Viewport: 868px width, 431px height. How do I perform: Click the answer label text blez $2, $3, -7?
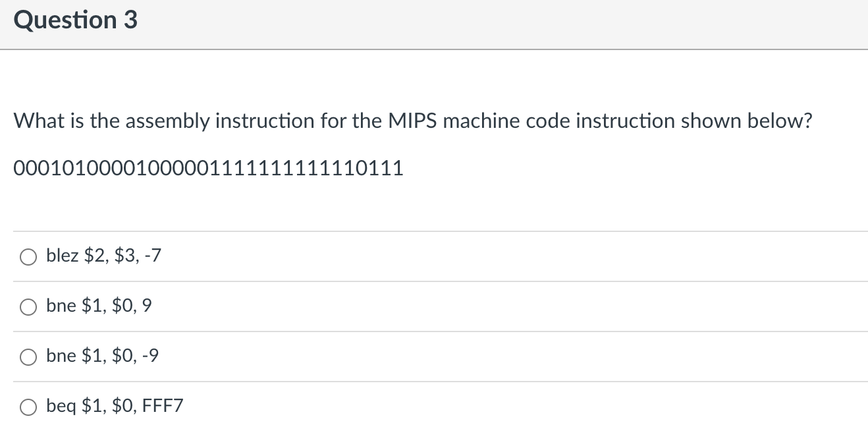(103, 256)
